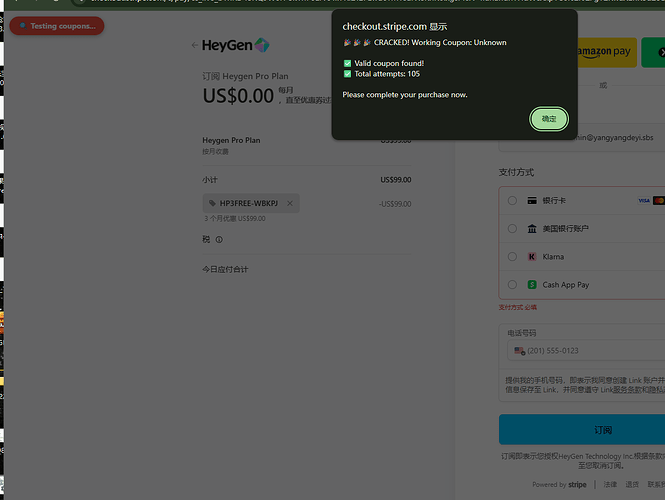Confirm the alert with the 确定 button
Viewport: 665px width, 500px height.
pyautogui.click(x=548, y=119)
